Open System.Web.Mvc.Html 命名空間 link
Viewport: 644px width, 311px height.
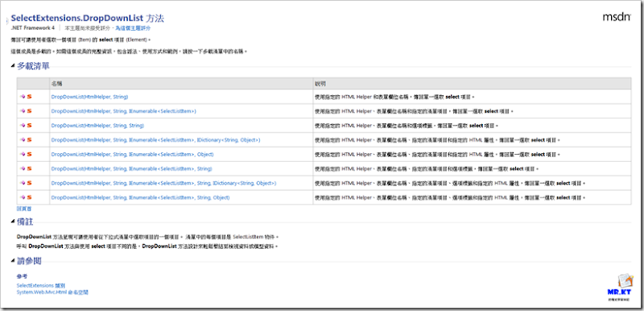52,292
